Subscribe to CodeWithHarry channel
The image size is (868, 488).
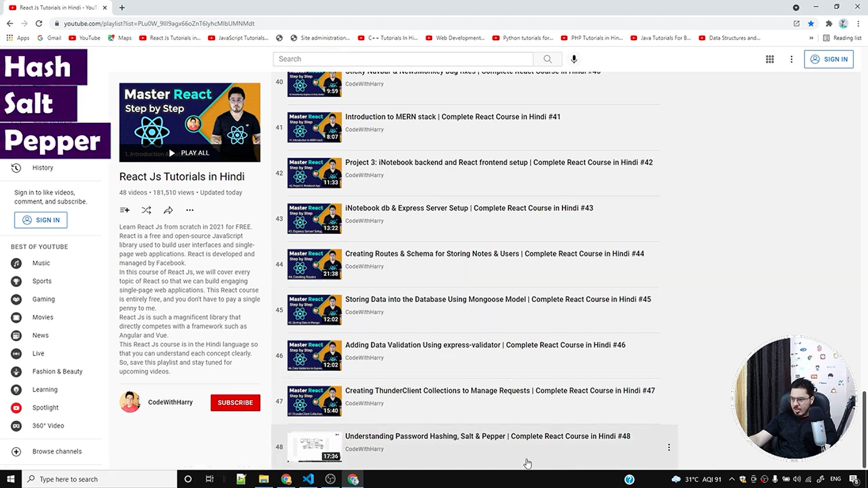coord(235,403)
